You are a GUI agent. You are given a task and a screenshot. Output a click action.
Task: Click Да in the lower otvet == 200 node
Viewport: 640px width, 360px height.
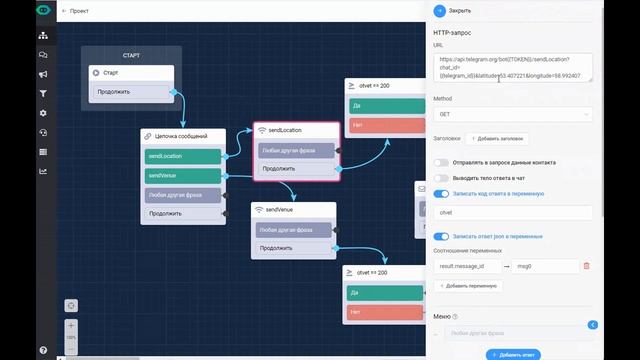[385, 293]
